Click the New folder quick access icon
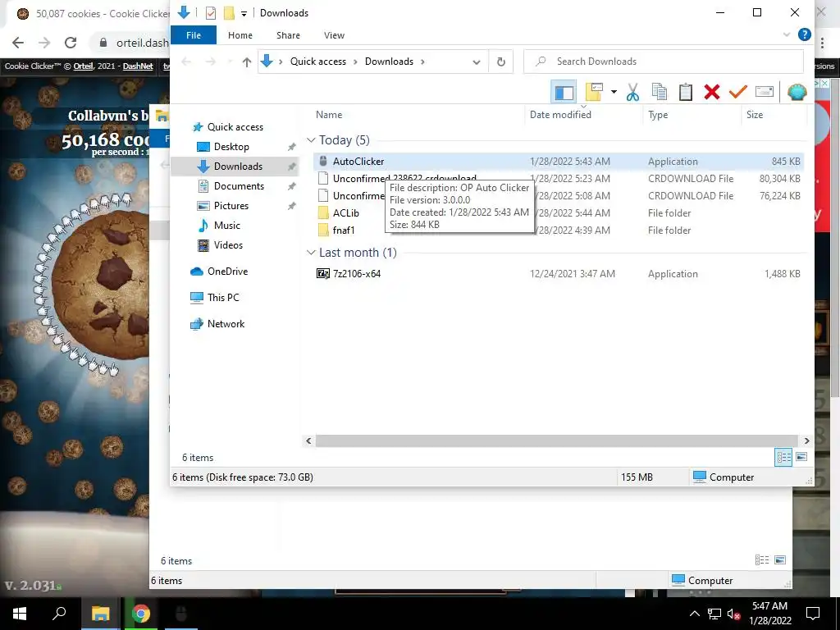840x630 pixels. pyautogui.click(x=230, y=13)
